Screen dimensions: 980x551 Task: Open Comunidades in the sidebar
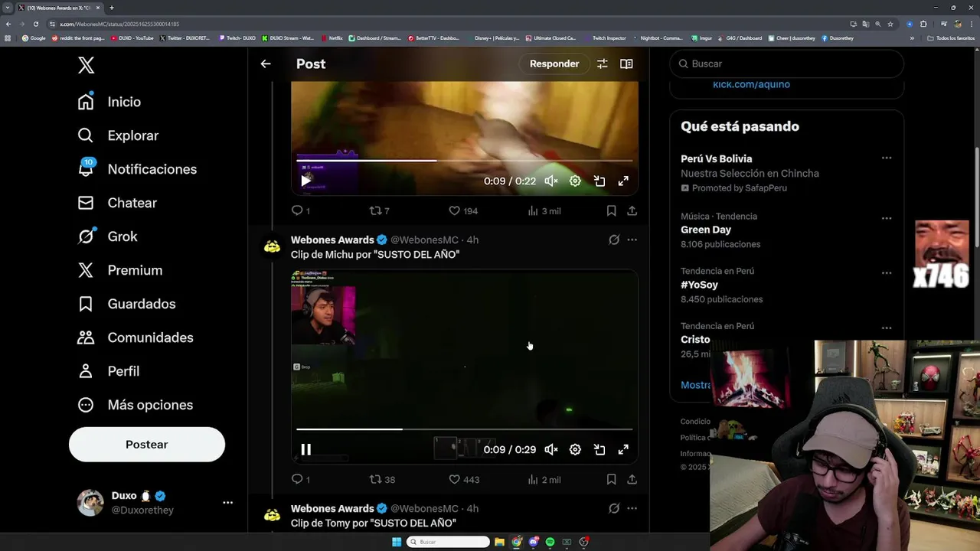pos(136,337)
